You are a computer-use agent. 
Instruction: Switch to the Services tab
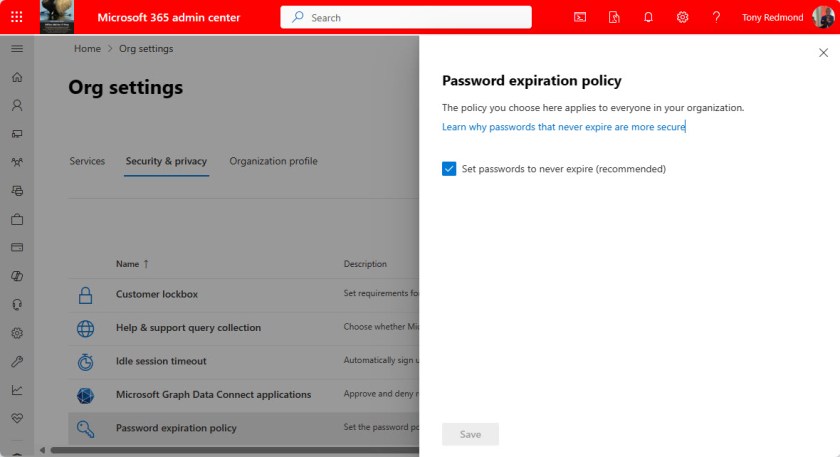[87, 161]
